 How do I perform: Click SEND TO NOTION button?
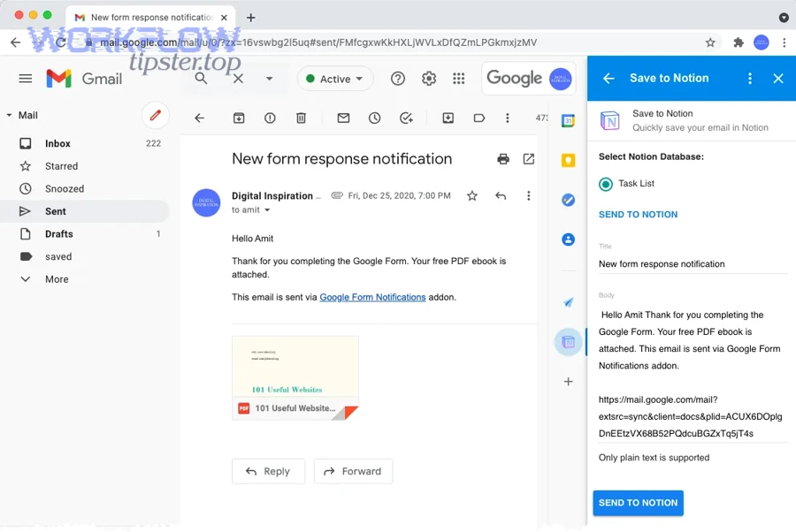[x=638, y=503]
